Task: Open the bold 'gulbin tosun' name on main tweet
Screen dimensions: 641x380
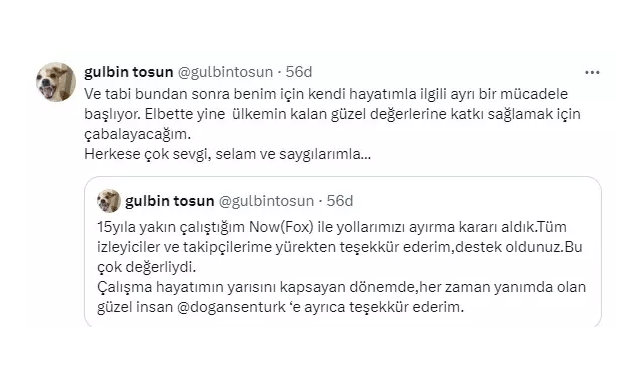Action: 129,72
